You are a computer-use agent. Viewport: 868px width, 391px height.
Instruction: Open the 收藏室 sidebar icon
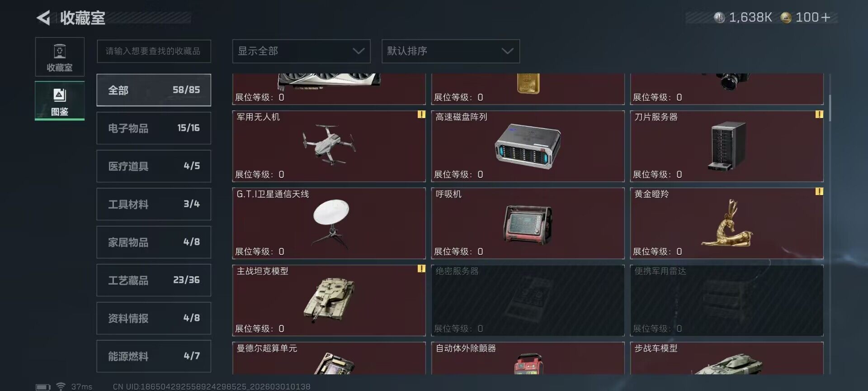60,57
